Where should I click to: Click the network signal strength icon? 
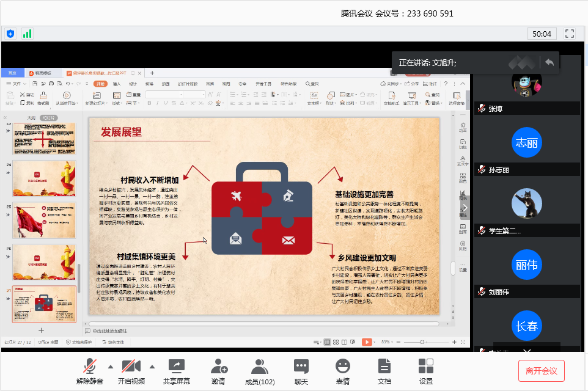pyautogui.click(x=27, y=34)
